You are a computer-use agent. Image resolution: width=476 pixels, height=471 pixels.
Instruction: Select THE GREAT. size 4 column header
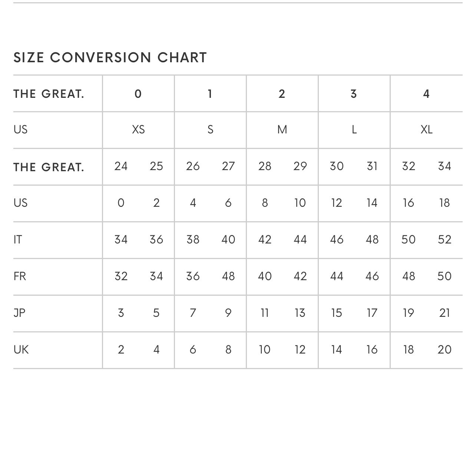point(426,94)
